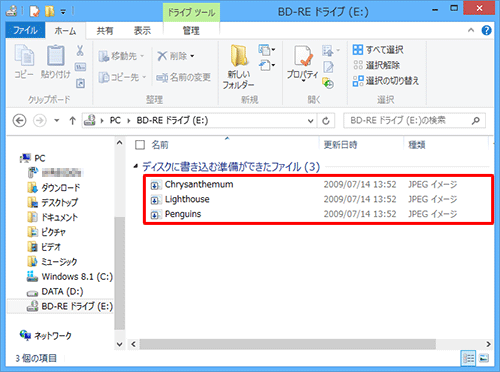Viewport: 500px width, 372px height.
Task: Switch to the 表示 tab
Action: pyautogui.click(x=142, y=31)
